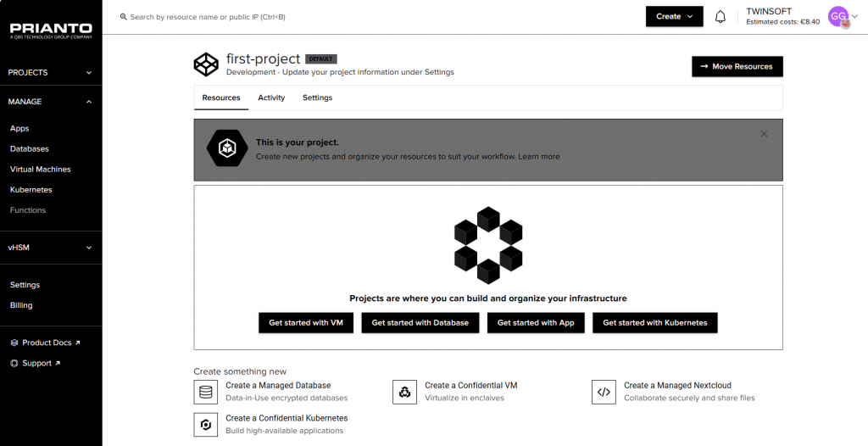
Task: Click the first-project cube icon
Action: point(206,64)
